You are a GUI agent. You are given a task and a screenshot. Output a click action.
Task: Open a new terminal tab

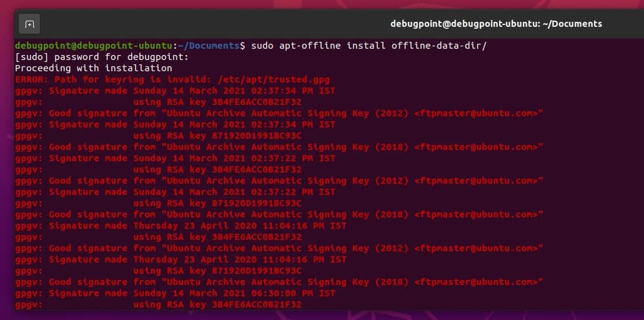(x=29, y=24)
